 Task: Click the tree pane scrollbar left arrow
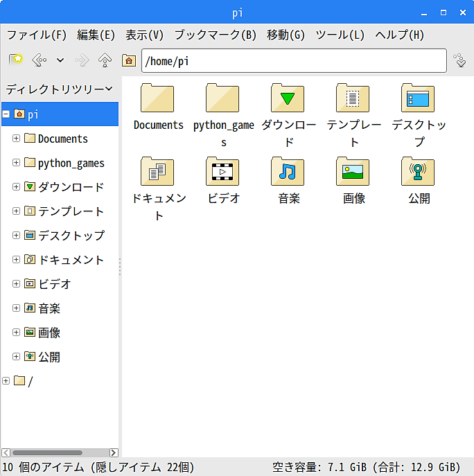coord(6,452)
